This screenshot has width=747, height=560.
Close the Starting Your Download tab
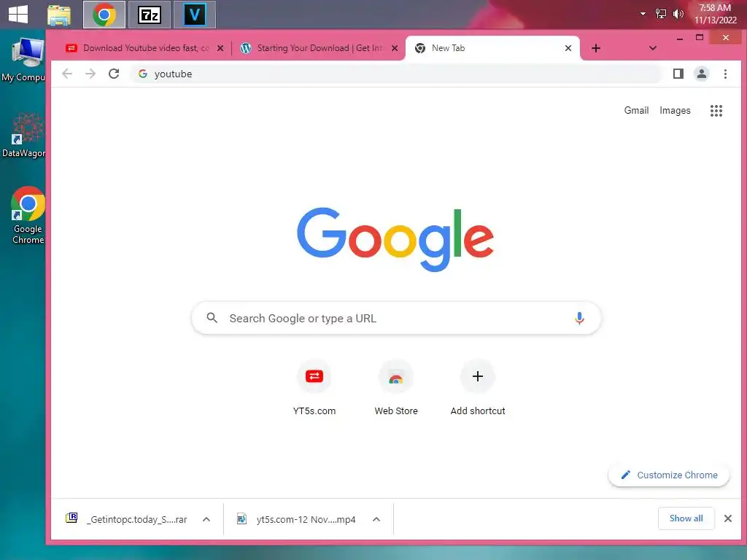[x=395, y=48]
